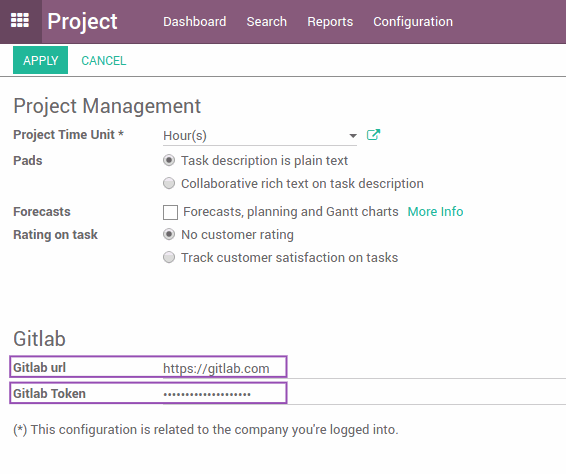Screen dimensions: 566x474
Task: Click the Project app title
Action: (82, 22)
